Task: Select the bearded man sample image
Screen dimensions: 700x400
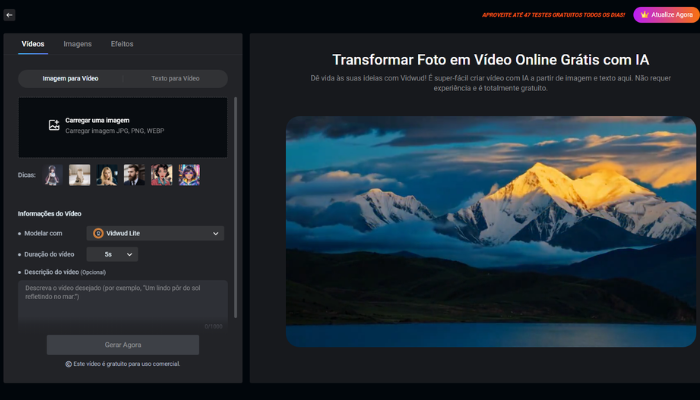Action: point(134,175)
